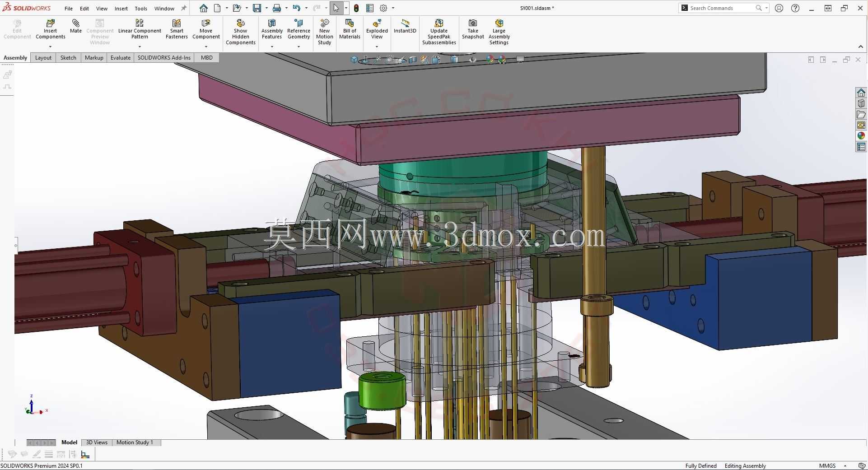Click Apply Scene in heads-up toolbar

tap(502, 60)
